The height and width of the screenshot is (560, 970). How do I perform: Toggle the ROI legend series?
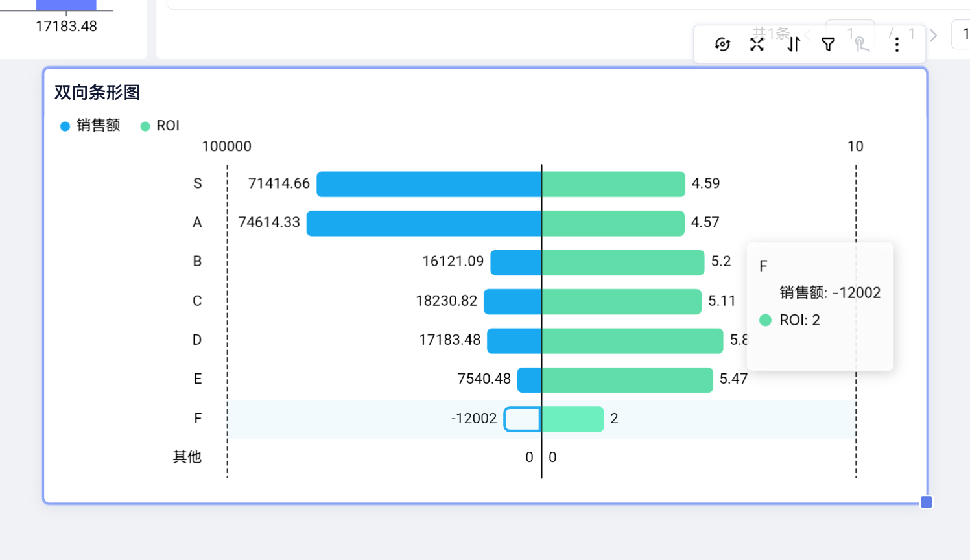coord(160,125)
